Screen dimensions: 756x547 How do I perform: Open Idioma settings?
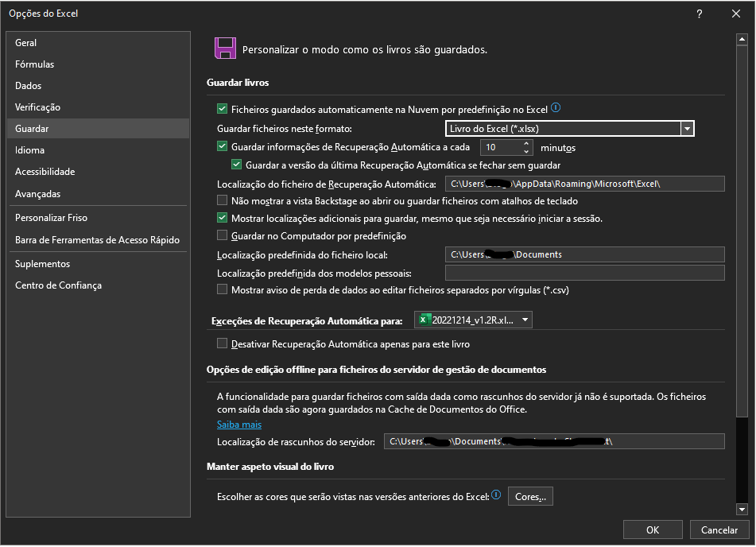pos(99,150)
